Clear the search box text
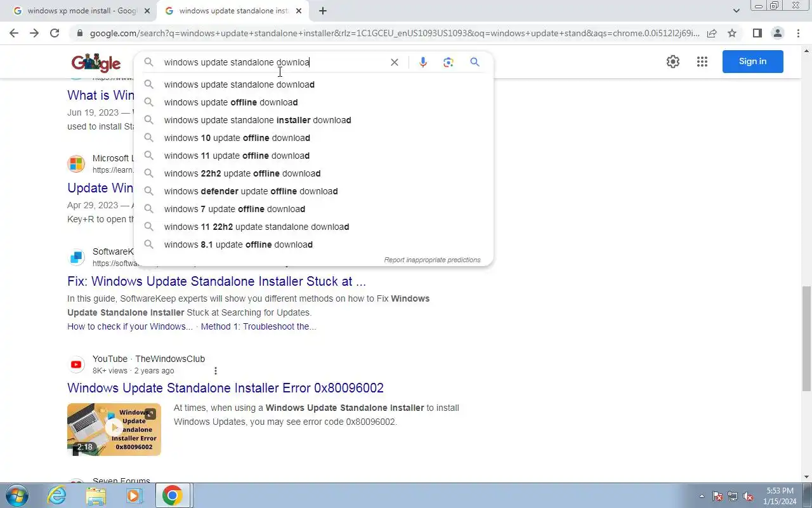The image size is (812, 508). [x=394, y=62]
